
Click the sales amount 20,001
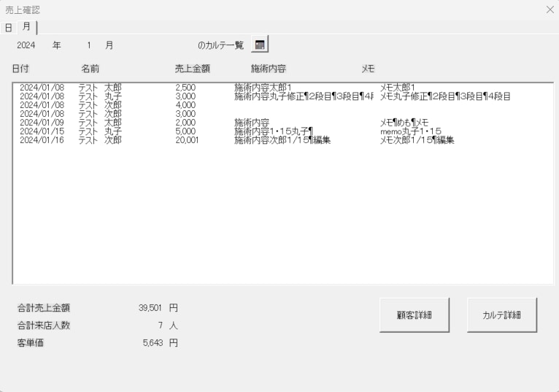click(x=187, y=140)
